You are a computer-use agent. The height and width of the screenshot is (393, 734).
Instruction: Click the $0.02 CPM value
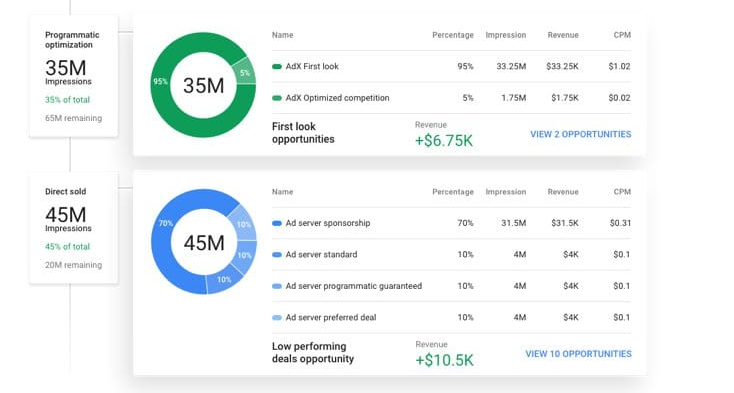[x=619, y=98]
